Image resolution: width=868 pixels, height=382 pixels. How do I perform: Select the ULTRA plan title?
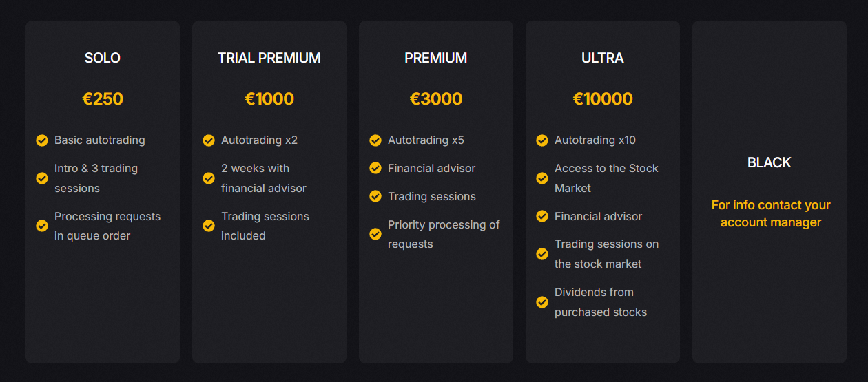603,58
